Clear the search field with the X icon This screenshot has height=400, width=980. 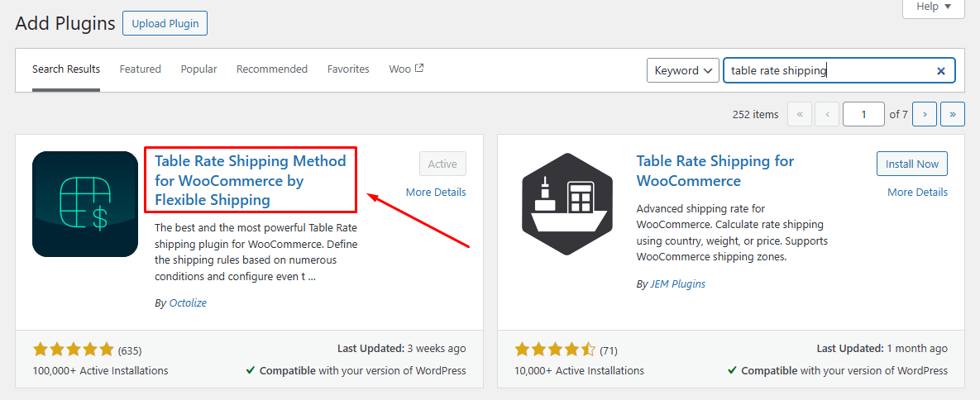click(940, 70)
